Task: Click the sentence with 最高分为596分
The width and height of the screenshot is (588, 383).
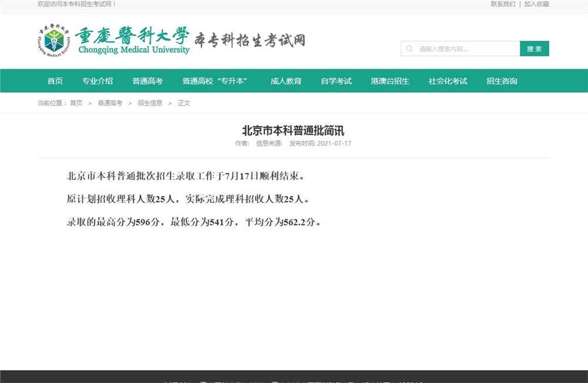Action: 194,222
